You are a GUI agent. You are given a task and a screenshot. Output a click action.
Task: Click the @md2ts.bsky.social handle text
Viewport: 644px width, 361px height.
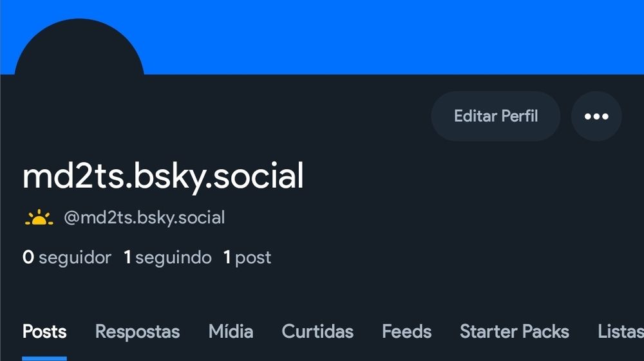click(x=144, y=218)
